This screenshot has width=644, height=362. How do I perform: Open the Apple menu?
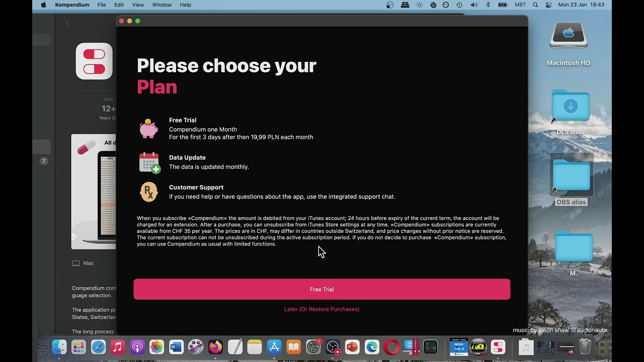[43, 5]
